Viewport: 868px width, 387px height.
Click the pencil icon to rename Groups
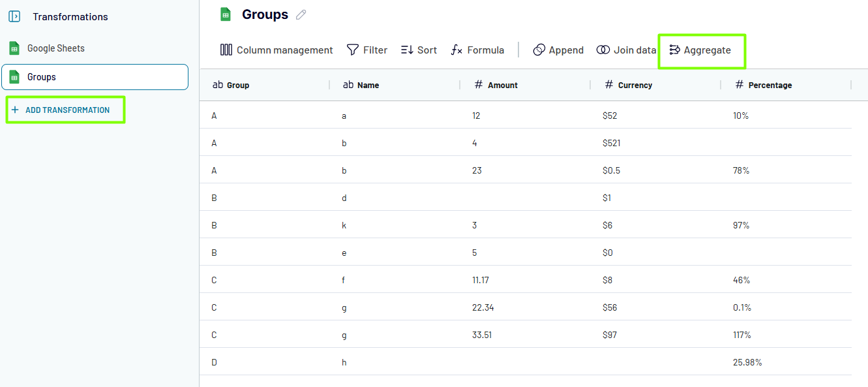(301, 15)
